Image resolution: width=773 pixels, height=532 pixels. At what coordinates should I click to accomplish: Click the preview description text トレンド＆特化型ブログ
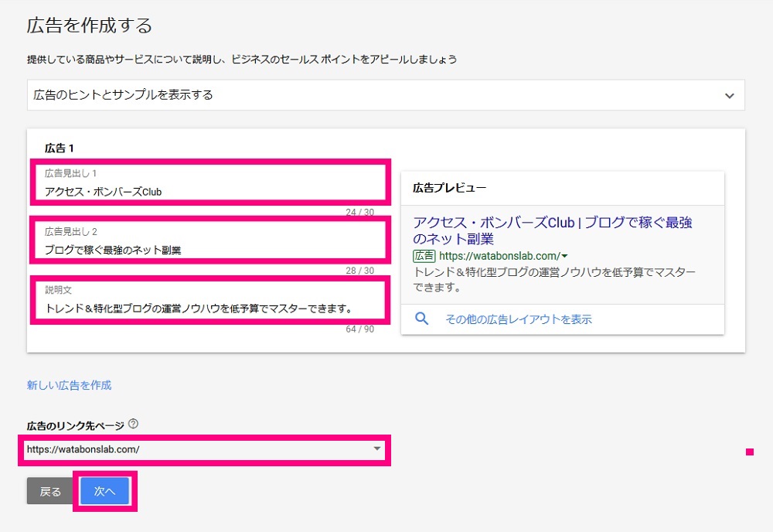point(554,280)
